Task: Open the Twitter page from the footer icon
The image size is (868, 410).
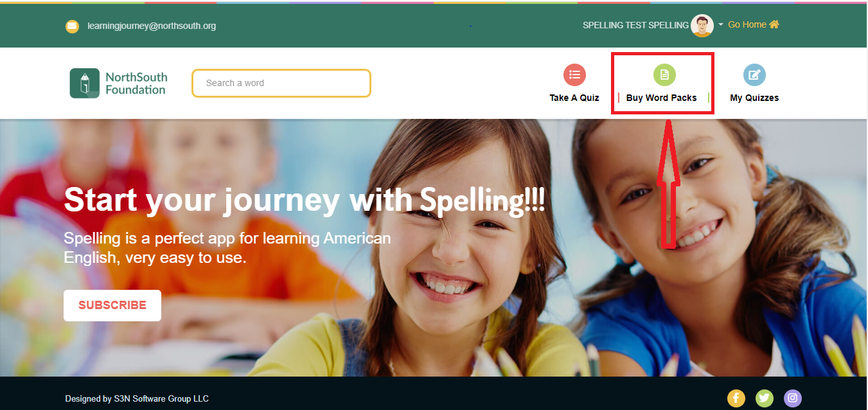Action: [x=765, y=398]
